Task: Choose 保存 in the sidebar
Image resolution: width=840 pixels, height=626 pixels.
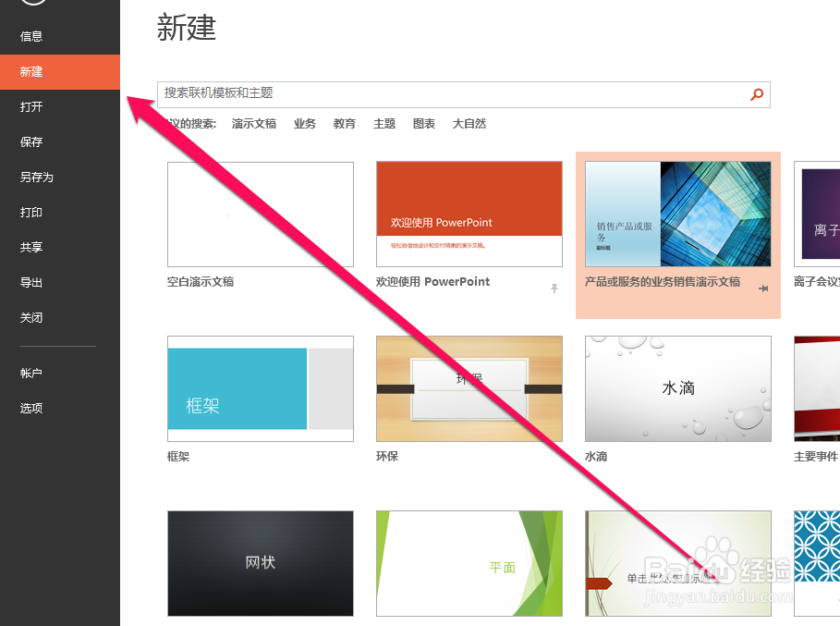Action: [x=31, y=142]
